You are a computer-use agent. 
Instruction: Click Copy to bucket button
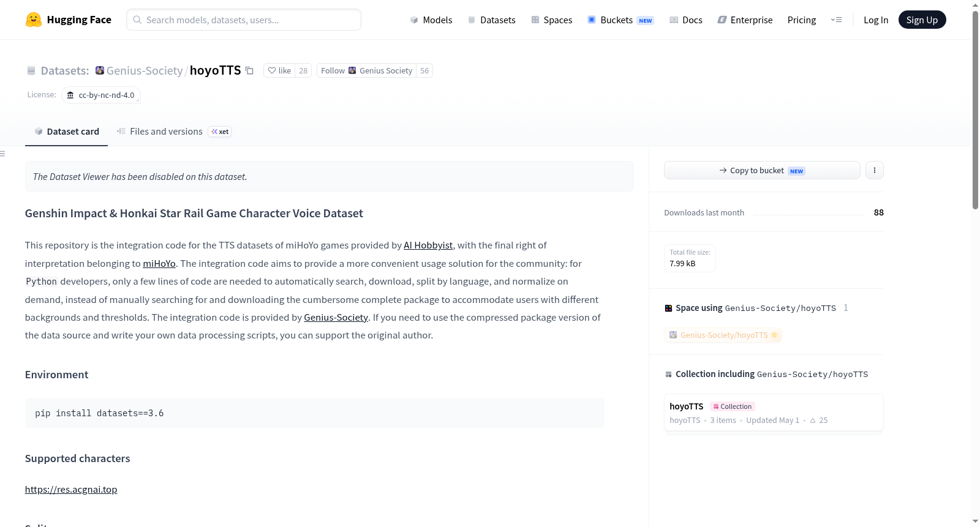click(762, 170)
